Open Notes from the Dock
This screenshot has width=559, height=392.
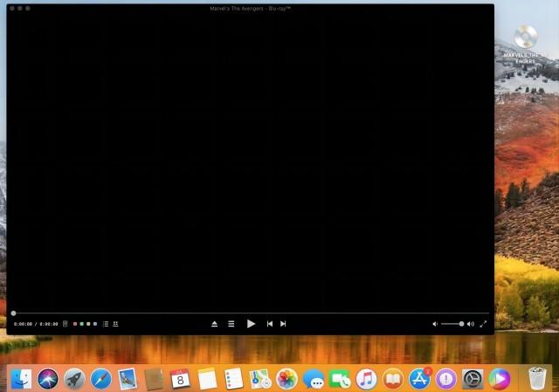tap(207, 379)
